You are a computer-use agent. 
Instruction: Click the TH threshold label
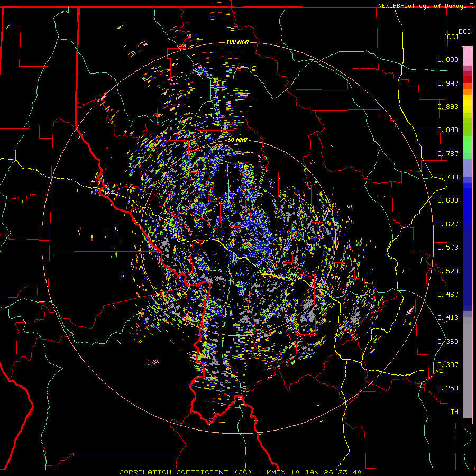[454, 412]
